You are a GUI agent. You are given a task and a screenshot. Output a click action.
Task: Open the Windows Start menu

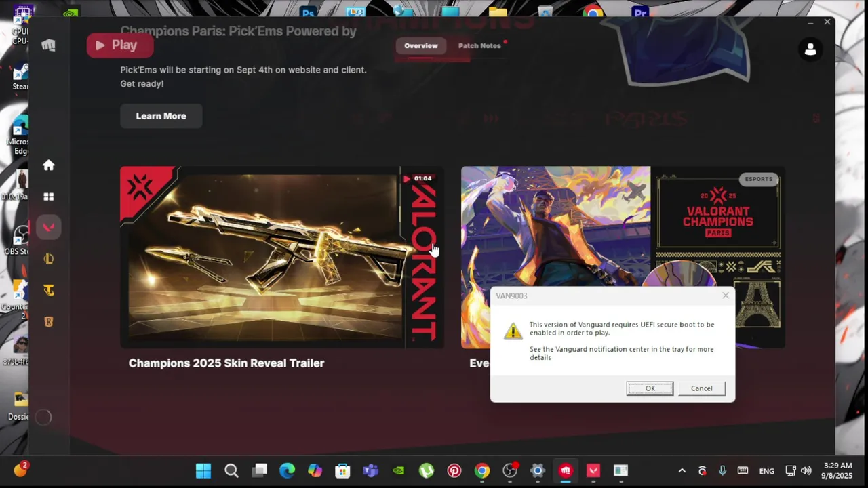coord(203,470)
